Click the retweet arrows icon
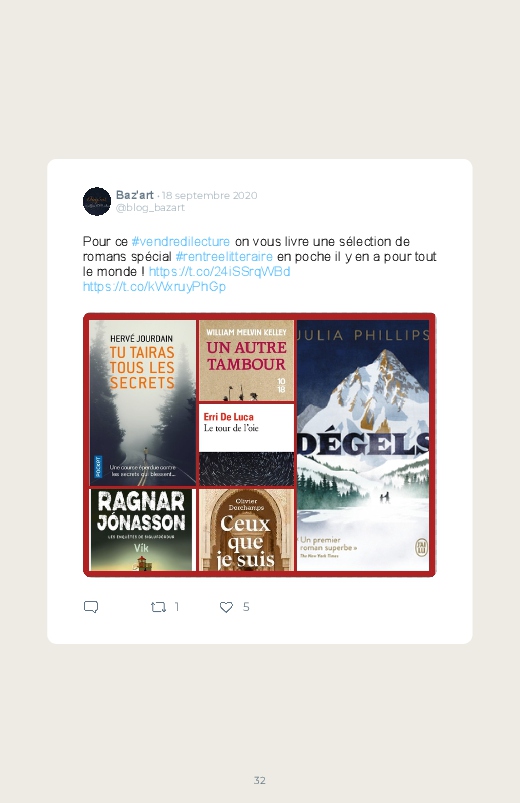The image size is (520, 803). pyautogui.click(x=158, y=607)
